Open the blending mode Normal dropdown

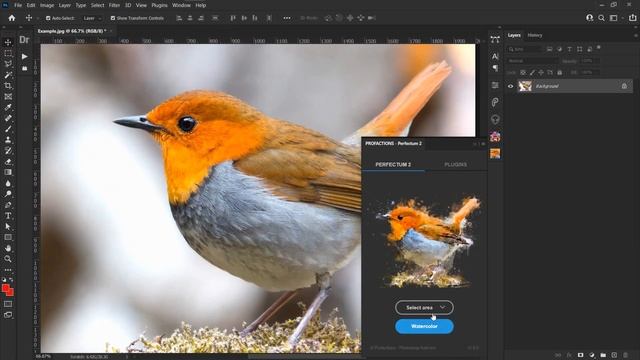[532, 61]
